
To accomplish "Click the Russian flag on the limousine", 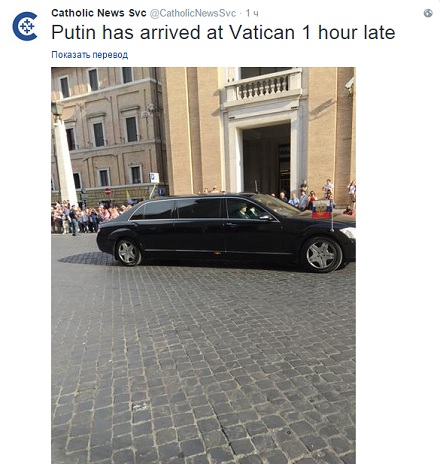I will coord(322,209).
